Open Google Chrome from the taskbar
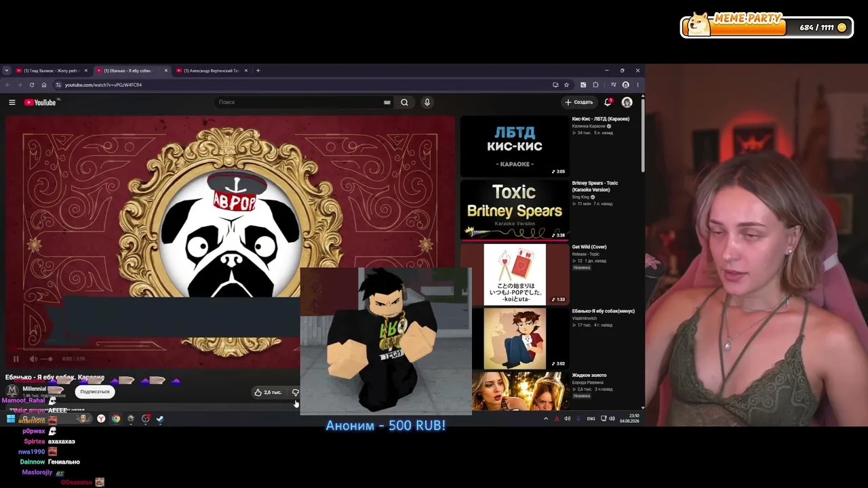868x488 pixels. pyautogui.click(x=116, y=419)
